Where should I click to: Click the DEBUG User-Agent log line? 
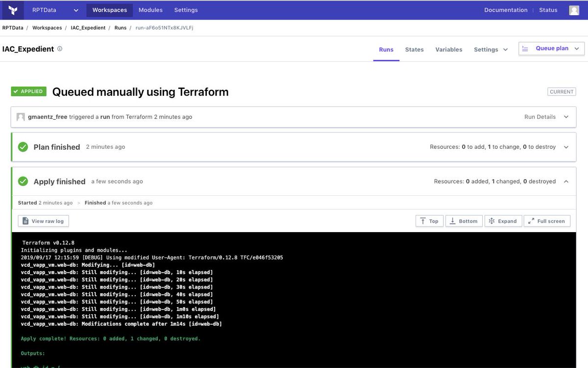pos(152,258)
